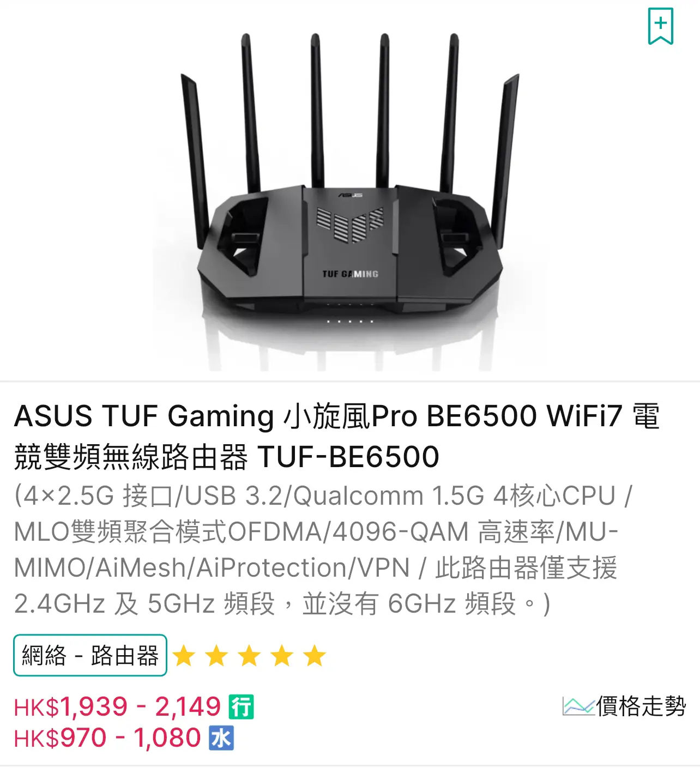Image resolution: width=700 pixels, height=768 pixels.
Task: Open the 網絡 - 路由器 category tag
Action: point(90,655)
